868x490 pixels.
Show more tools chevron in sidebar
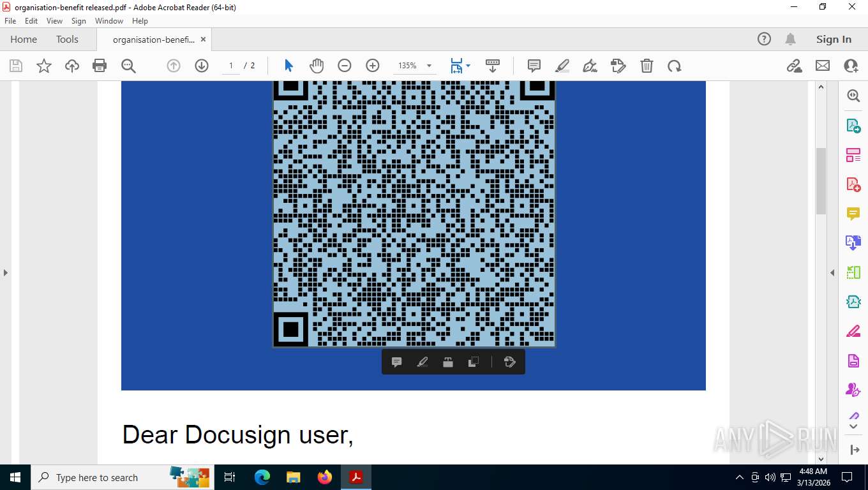(853, 426)
